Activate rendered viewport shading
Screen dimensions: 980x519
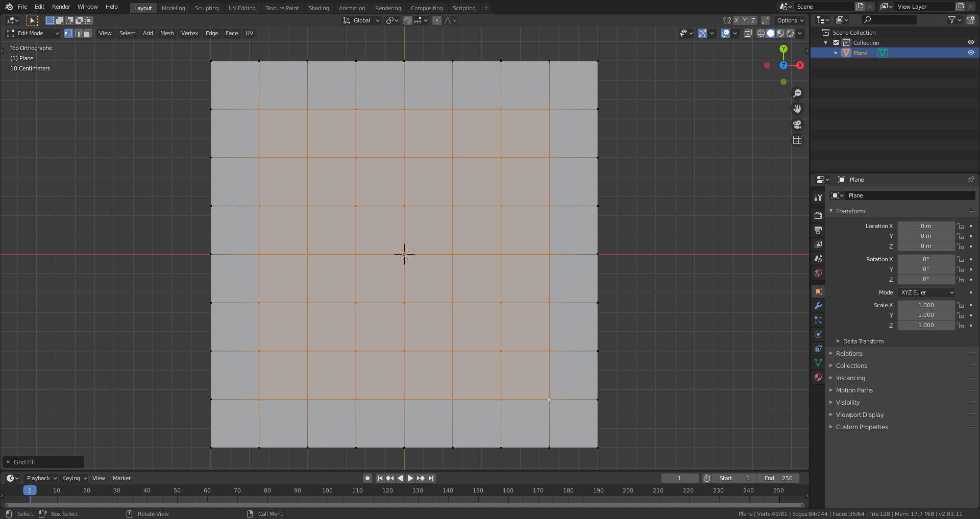(x=790, y=33)
